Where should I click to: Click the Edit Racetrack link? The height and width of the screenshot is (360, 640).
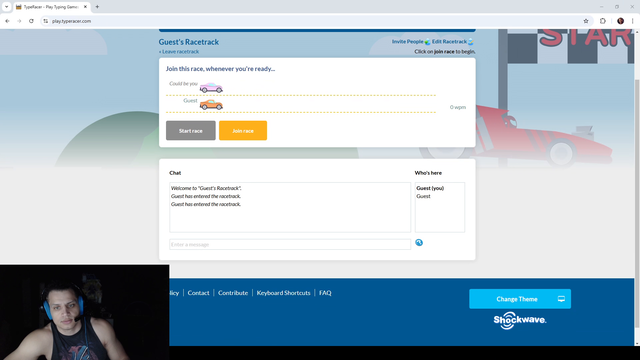pyautogui.click(x=449, y=42)
